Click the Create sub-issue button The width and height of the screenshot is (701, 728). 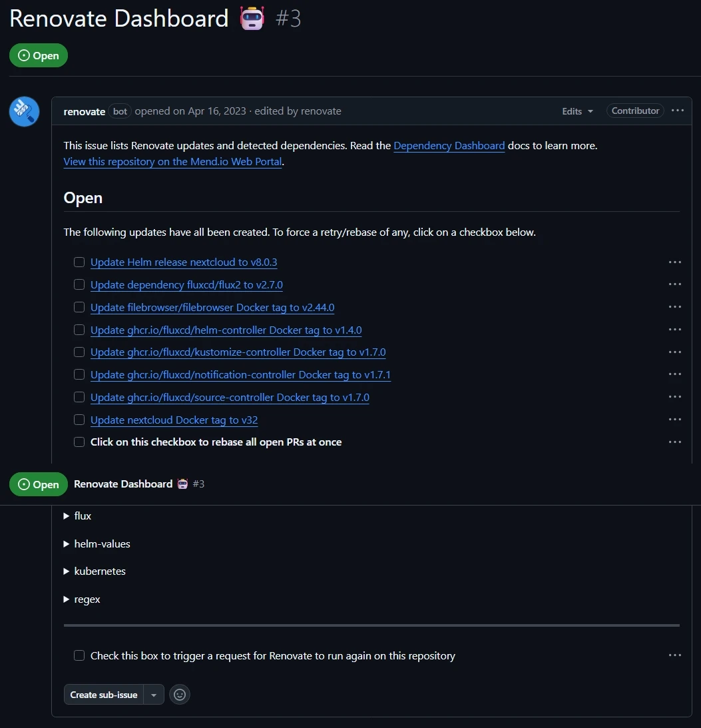[x=104, y=695]
